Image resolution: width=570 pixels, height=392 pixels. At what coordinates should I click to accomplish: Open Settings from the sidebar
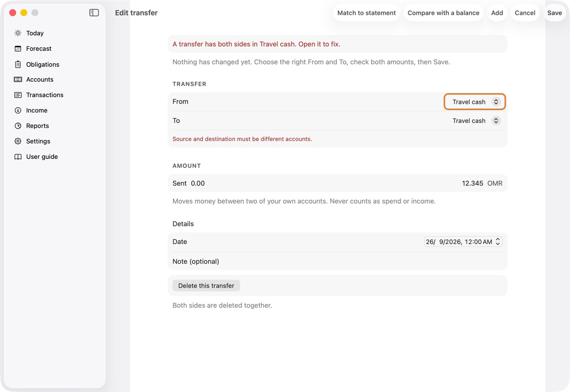(x=38, y=141)
